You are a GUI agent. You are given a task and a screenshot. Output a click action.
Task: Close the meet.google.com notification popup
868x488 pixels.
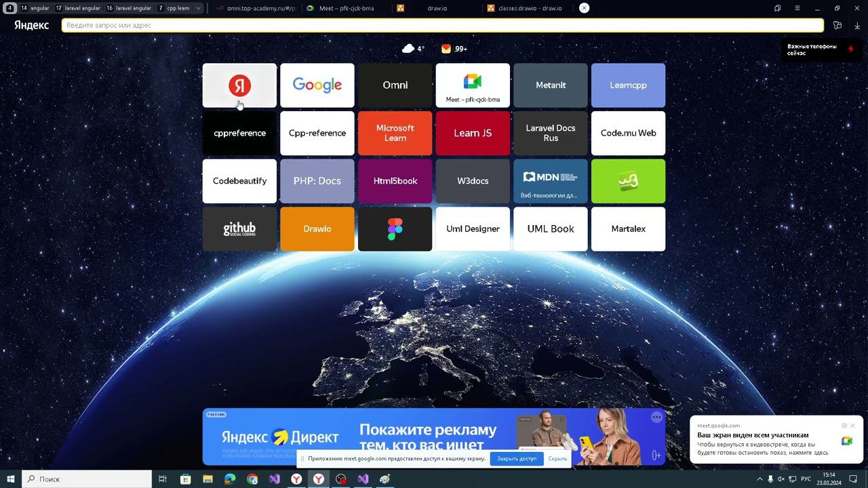(x=853, y=426)
